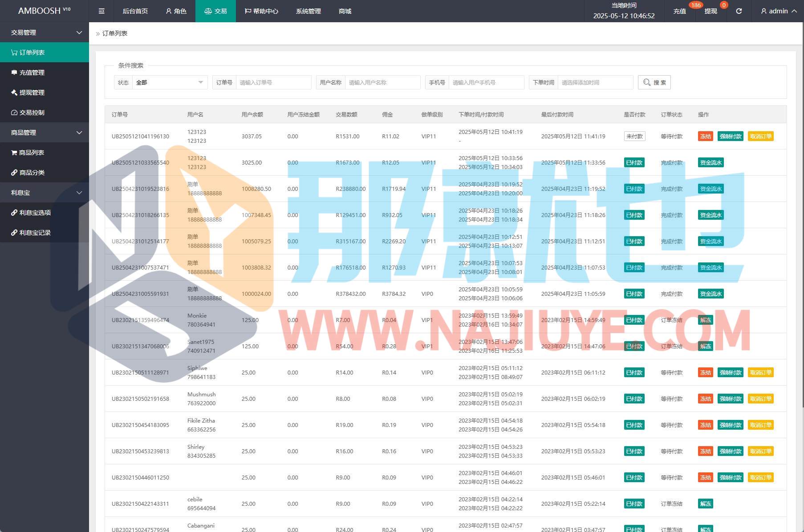
Task: Open 商品列表 in the sidebar
Action: (45, 153)
